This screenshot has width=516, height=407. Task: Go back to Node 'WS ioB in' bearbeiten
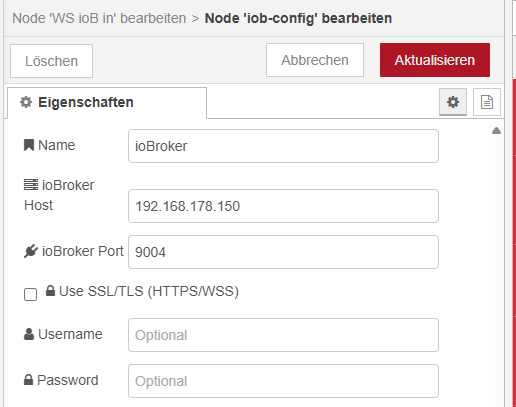[x=99, y=18]
